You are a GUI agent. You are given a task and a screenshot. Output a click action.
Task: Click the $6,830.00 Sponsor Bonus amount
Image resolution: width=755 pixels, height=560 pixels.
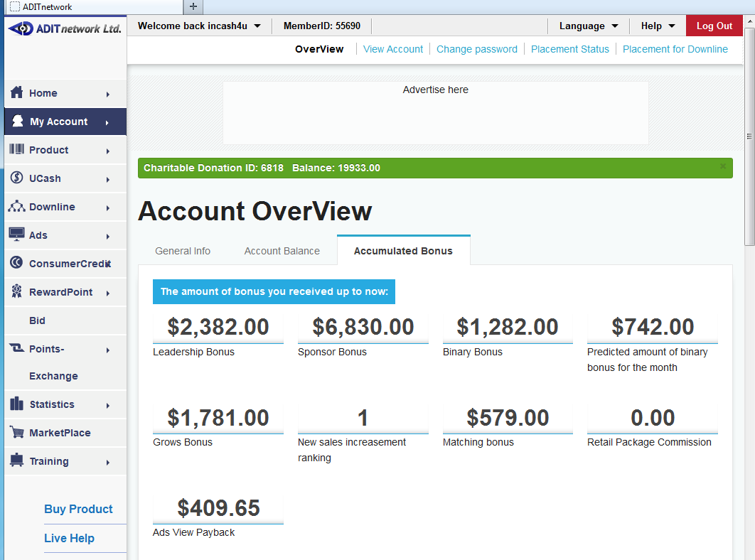click(x=363, y=327)
